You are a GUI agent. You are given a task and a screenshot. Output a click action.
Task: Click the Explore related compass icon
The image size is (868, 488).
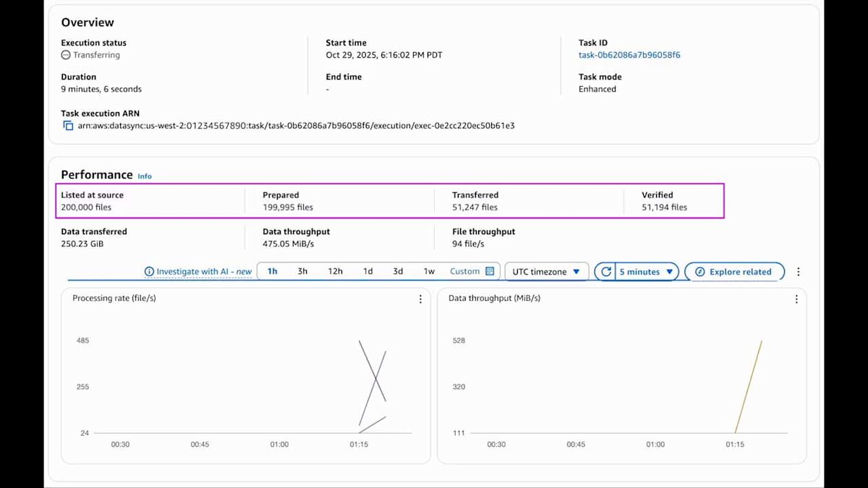(699, 272)
